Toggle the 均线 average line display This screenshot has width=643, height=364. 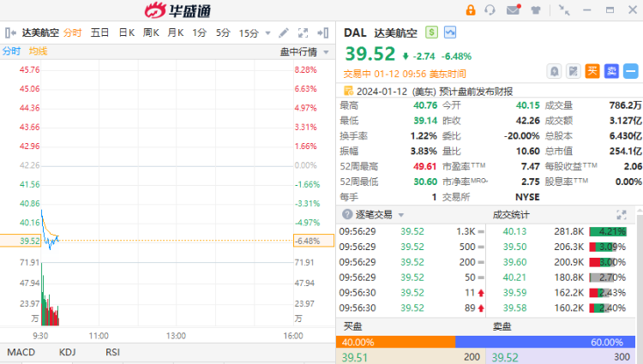click(39, 51)
